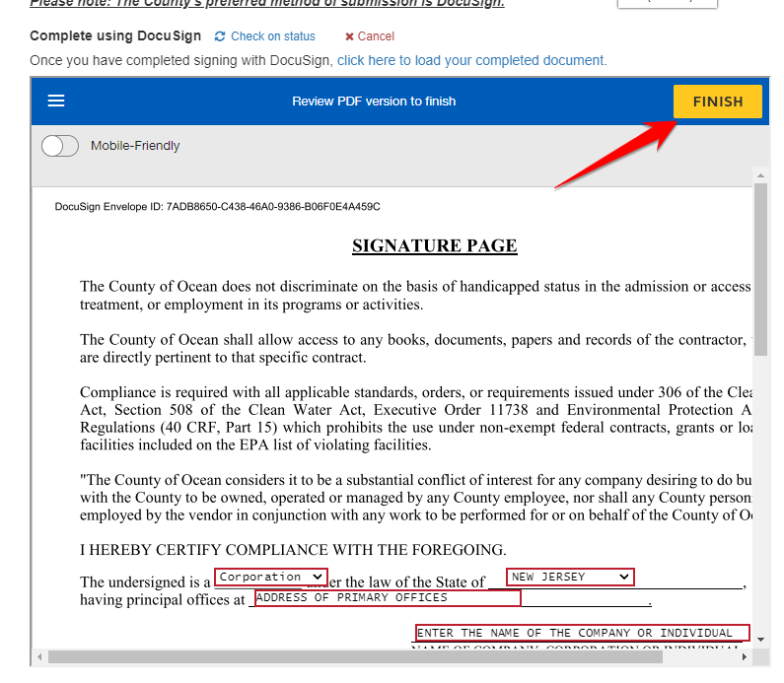Click the Mobile-Friendly label text
Viewport: 784px width, 683px height.
point(135,146)
